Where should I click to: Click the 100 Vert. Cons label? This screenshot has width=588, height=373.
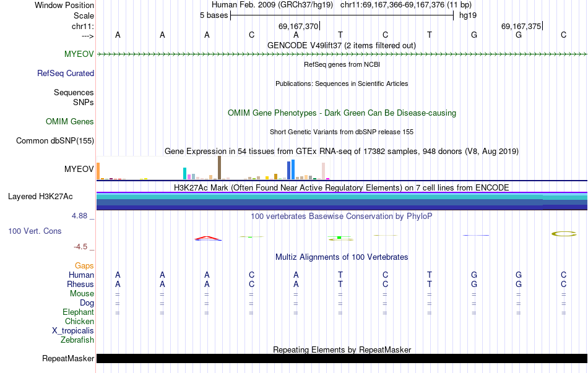point(35,231)
